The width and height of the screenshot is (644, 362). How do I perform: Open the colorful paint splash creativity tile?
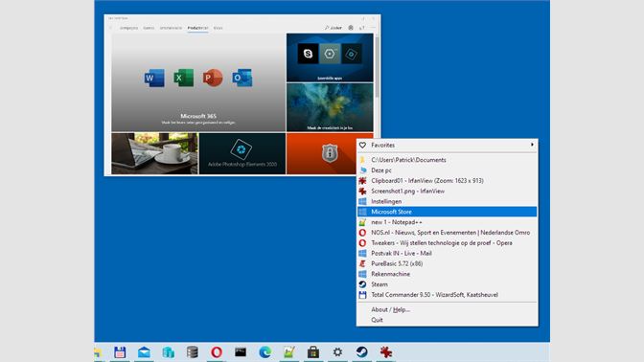click(x=330, y=107)
